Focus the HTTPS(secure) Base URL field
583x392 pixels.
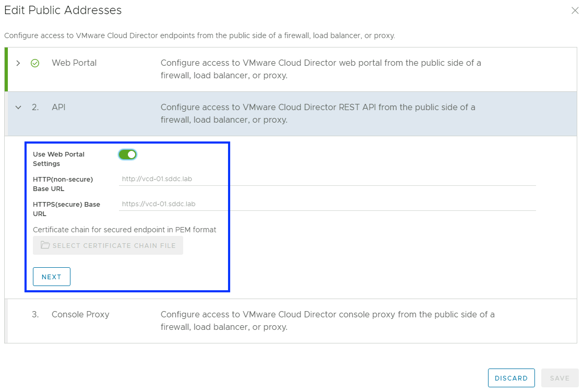[x=327, y=204]
